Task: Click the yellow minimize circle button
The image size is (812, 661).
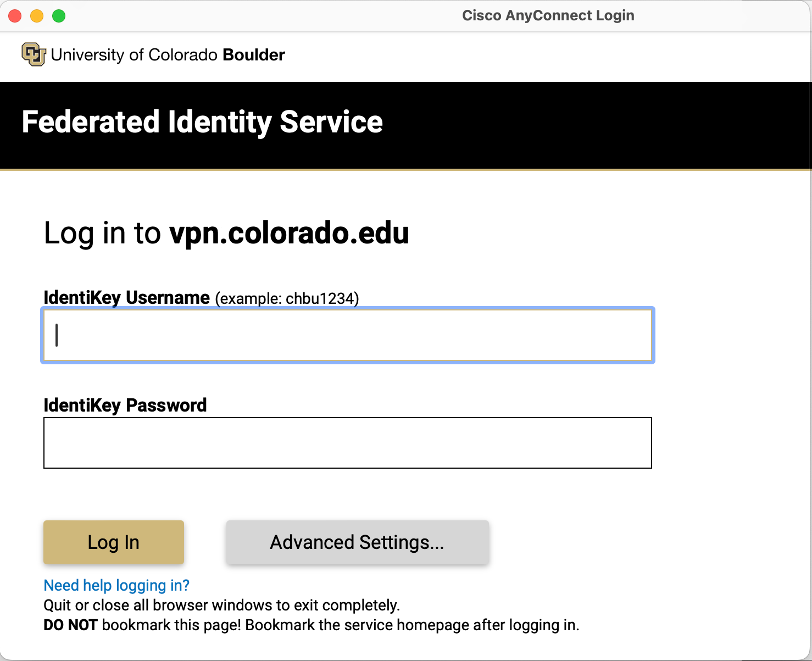Action: [37, 16]
